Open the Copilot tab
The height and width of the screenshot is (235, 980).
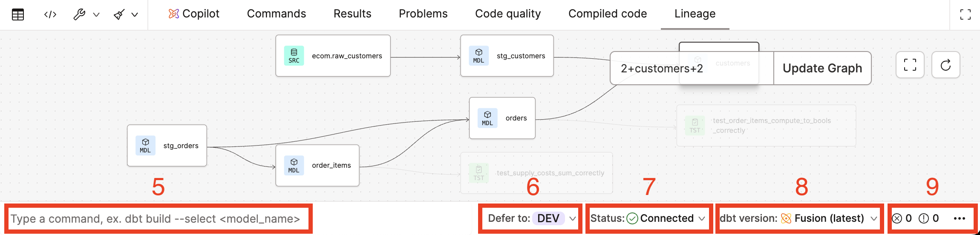tap(194, 14)
